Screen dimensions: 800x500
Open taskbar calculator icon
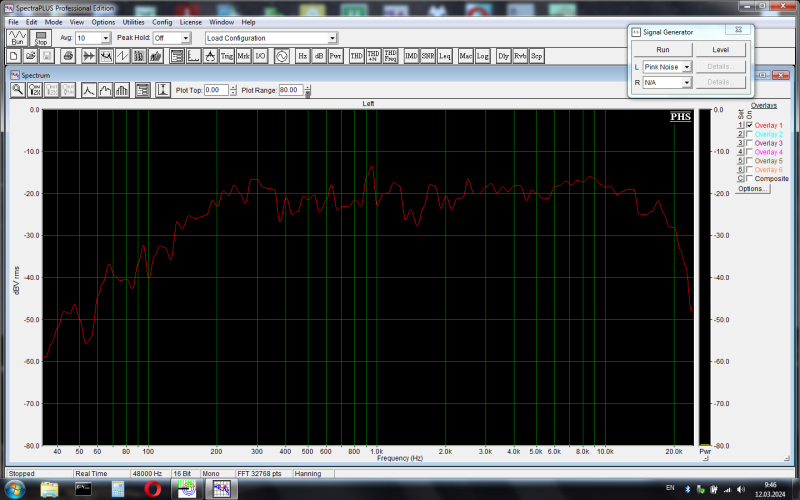118,489
